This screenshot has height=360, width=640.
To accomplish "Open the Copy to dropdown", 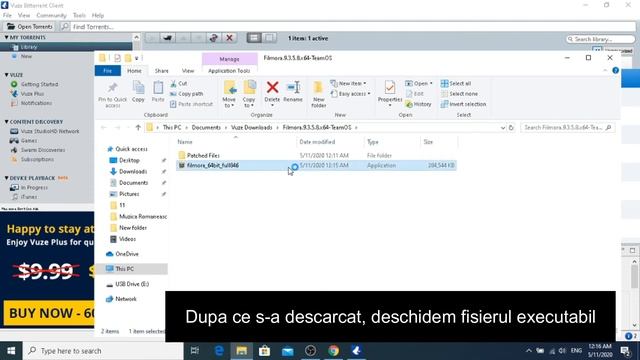I will [x=249, y=102].
